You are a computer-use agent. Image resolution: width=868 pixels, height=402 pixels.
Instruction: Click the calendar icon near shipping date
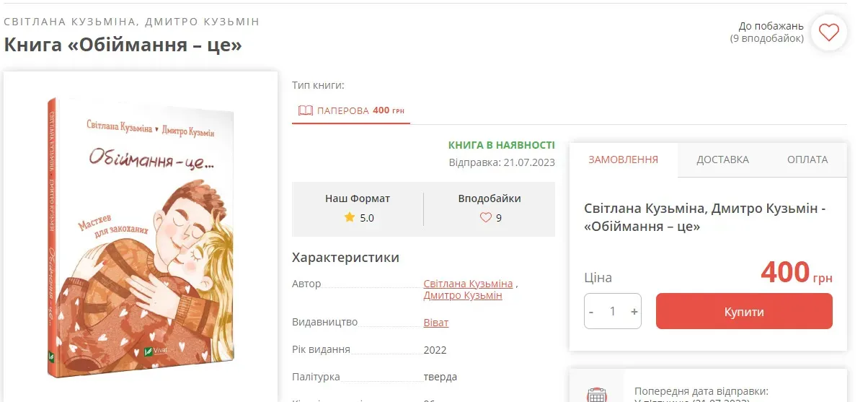coord(596,394)
